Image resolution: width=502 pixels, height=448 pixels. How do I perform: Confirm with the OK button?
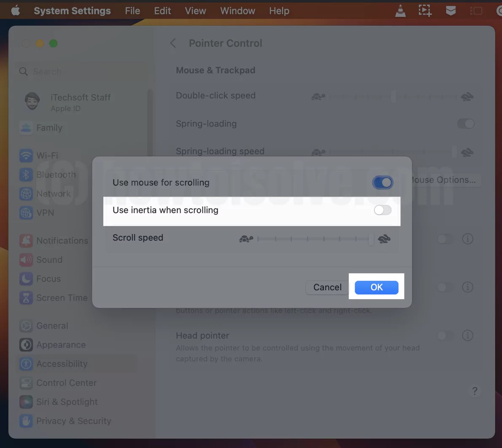click(x=376, y=287)
